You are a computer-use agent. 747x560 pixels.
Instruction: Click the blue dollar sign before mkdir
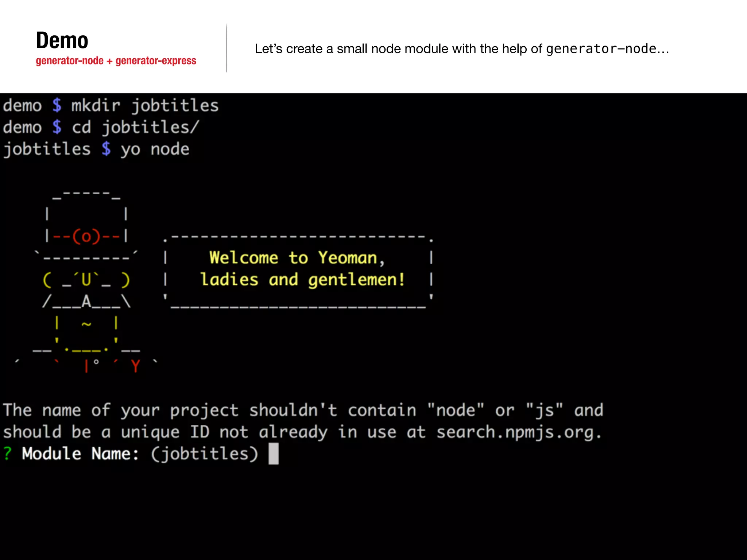point(57,106)
